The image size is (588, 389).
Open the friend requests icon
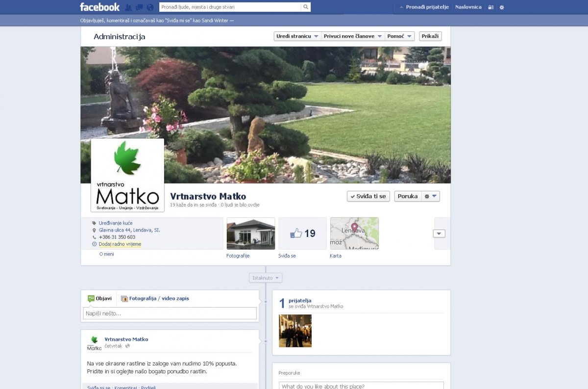128,7
